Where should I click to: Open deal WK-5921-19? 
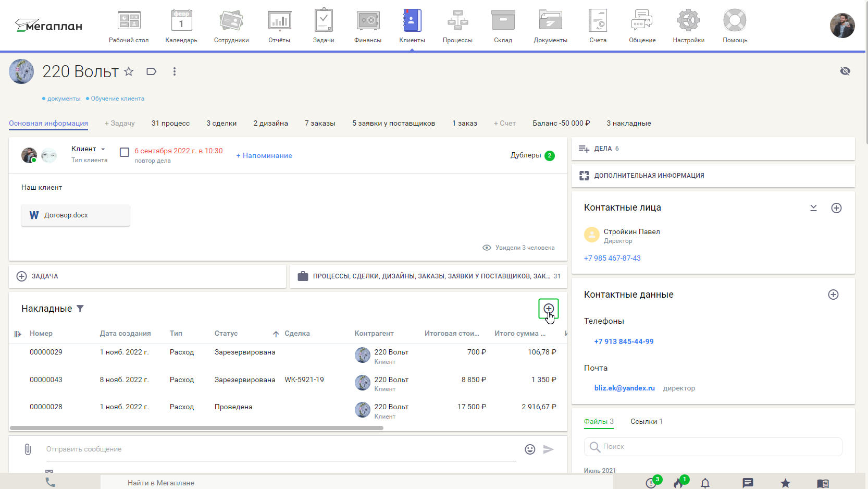(x=304, y=380)
